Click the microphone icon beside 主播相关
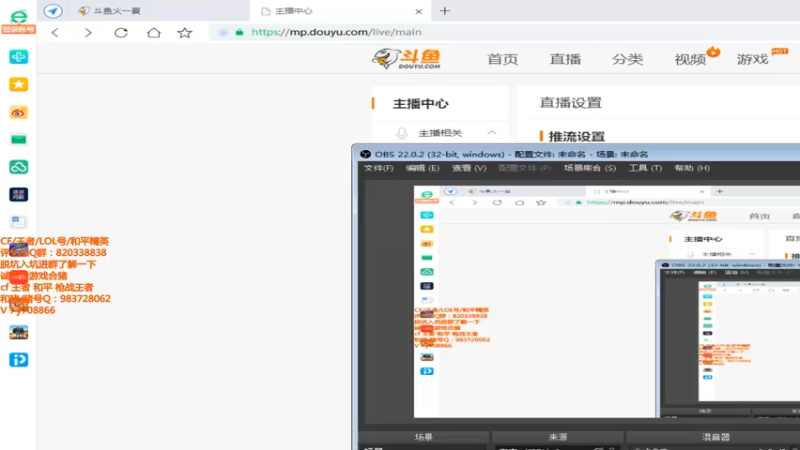Image resolution: width=800 pixels, height=450 pixels. click(x=402, y=133)
